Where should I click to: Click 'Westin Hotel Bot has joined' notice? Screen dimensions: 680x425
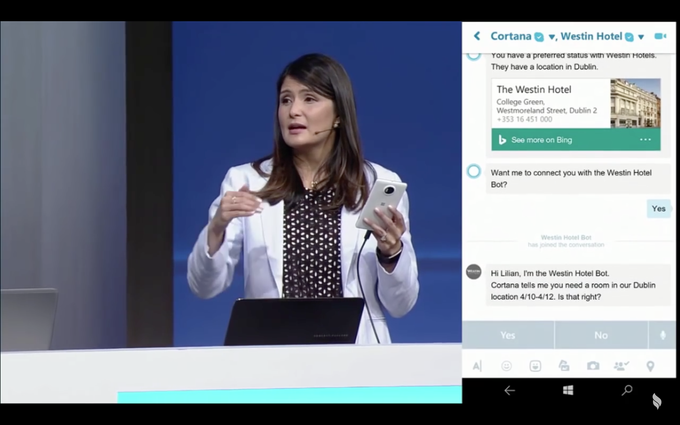point(566,241)
